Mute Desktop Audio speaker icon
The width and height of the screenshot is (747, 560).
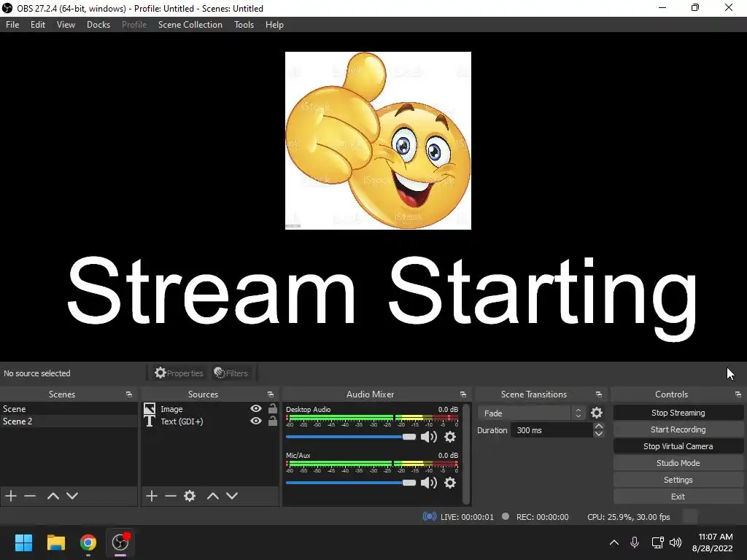[429, 437]
